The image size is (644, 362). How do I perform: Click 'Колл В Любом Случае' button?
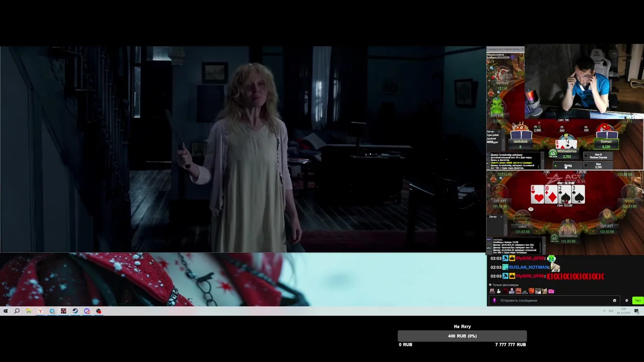coord(598,156)
